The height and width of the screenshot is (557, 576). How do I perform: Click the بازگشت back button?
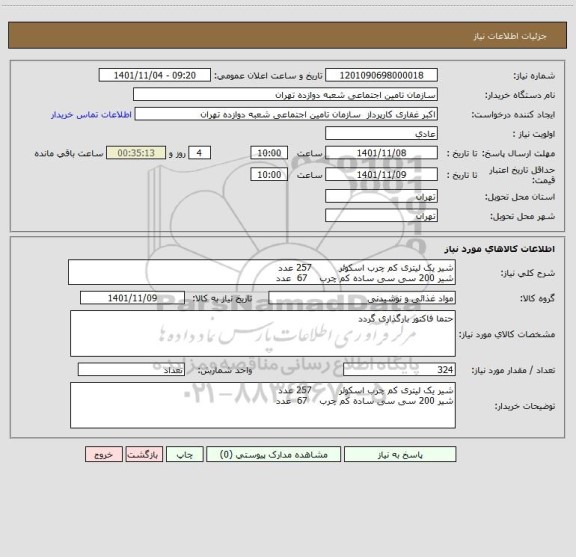[144, 454]
